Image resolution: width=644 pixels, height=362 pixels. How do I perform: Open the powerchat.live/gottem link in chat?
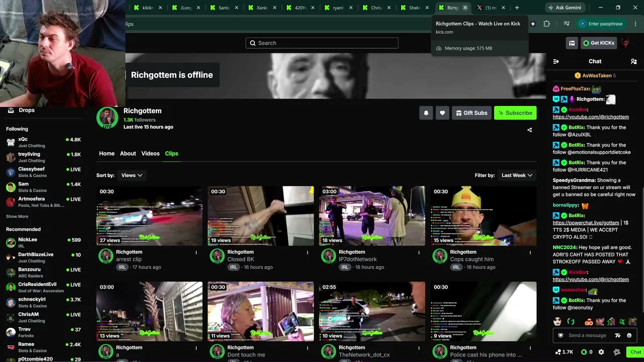click(x=586, y=223)
